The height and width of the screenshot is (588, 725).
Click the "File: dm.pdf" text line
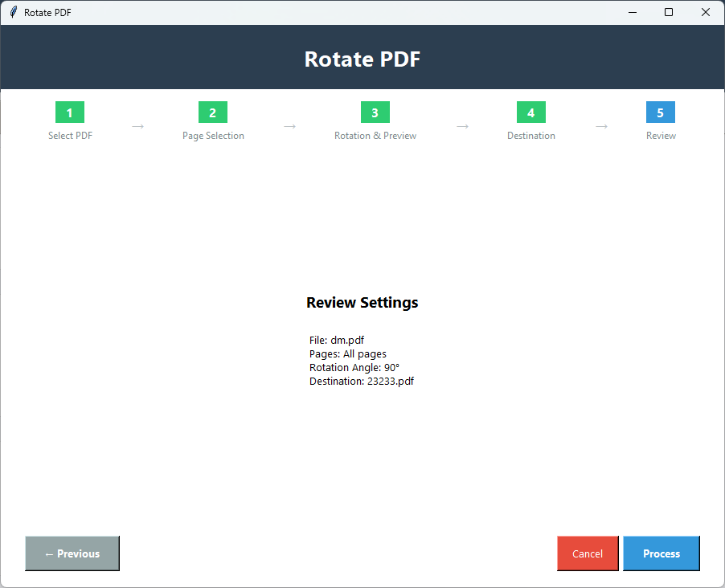click(336, 340)
